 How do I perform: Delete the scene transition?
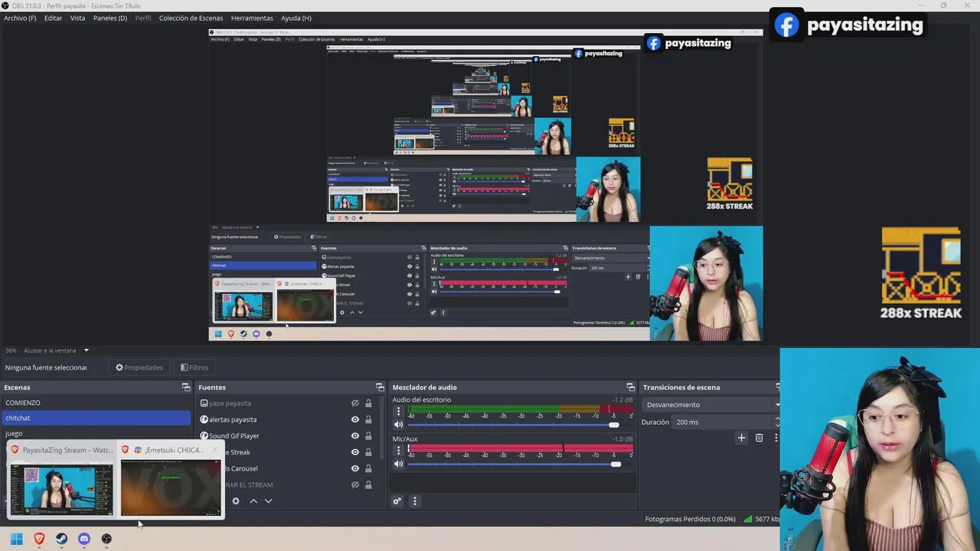759,438
